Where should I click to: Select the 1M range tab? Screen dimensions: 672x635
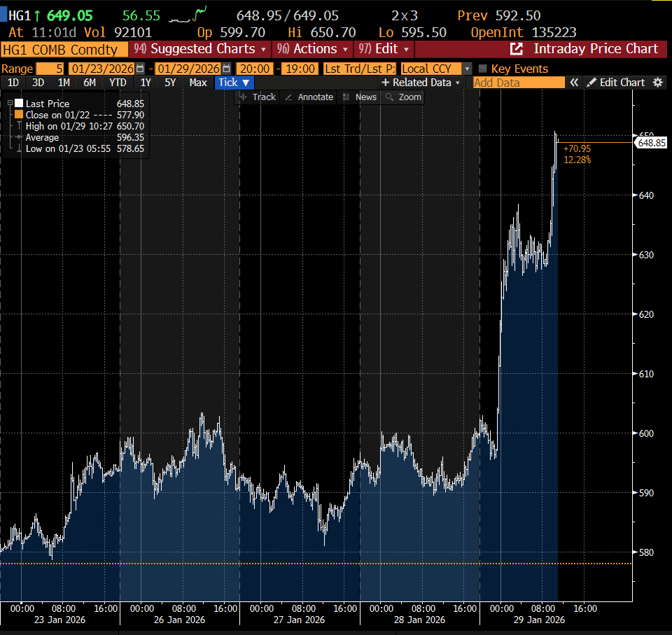coord(64,83)
